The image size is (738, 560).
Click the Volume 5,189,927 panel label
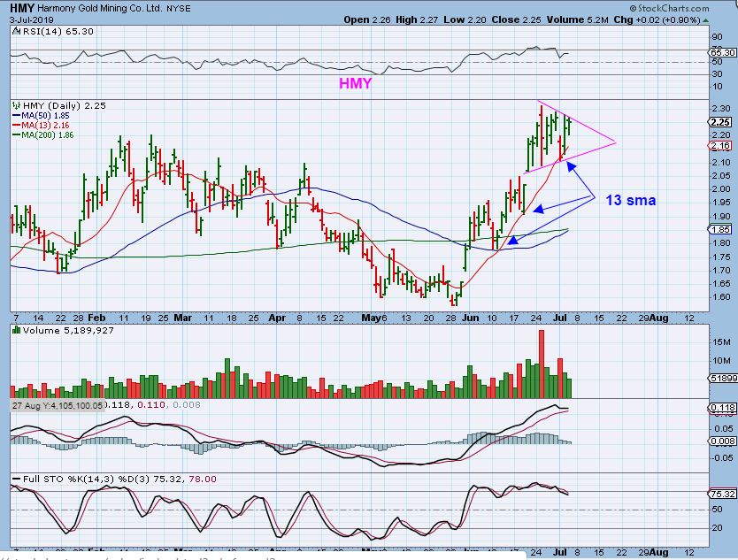click(x=68, y=330)
